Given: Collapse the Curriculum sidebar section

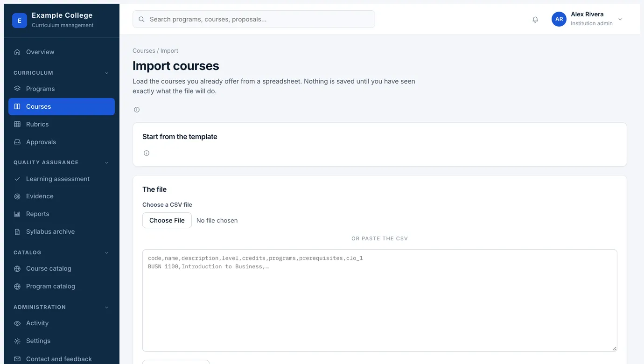Looking at the screenshot, I should [x=106, y=73].
